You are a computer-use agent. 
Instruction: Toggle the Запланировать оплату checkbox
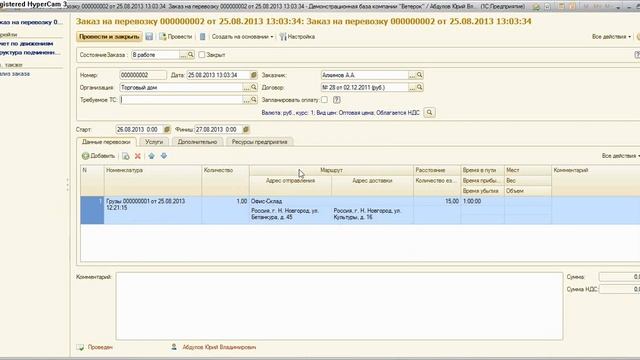324,100
